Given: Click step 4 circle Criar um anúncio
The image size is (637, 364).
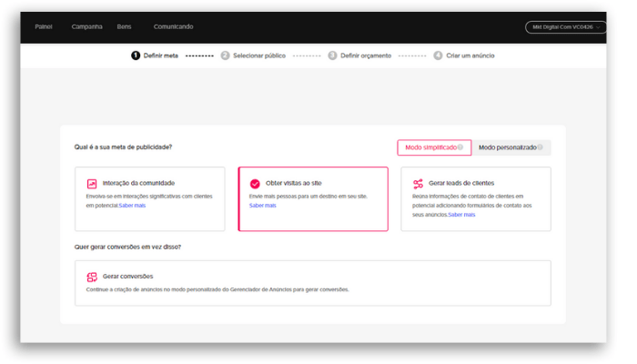Looking at the screenshot, I should (x=438, y=56).
